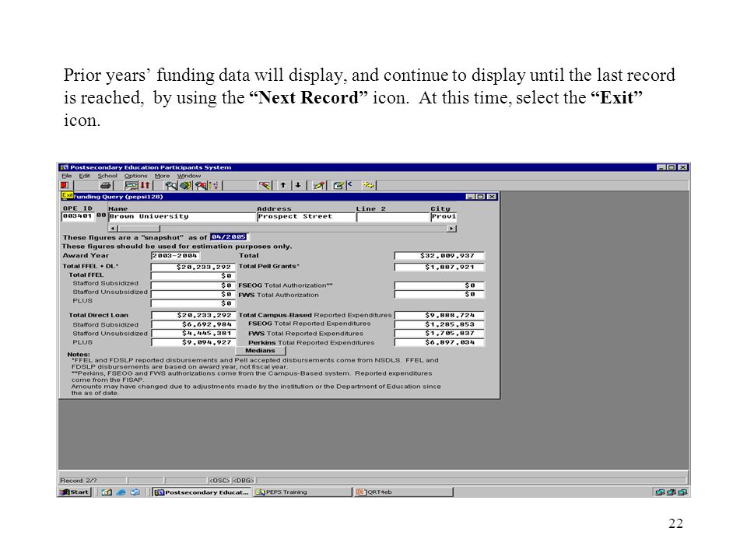Click the yellow double-arrow toolbar icon
Image resolution: width=747 pixels, height=560 pixels.
[369, 185]
